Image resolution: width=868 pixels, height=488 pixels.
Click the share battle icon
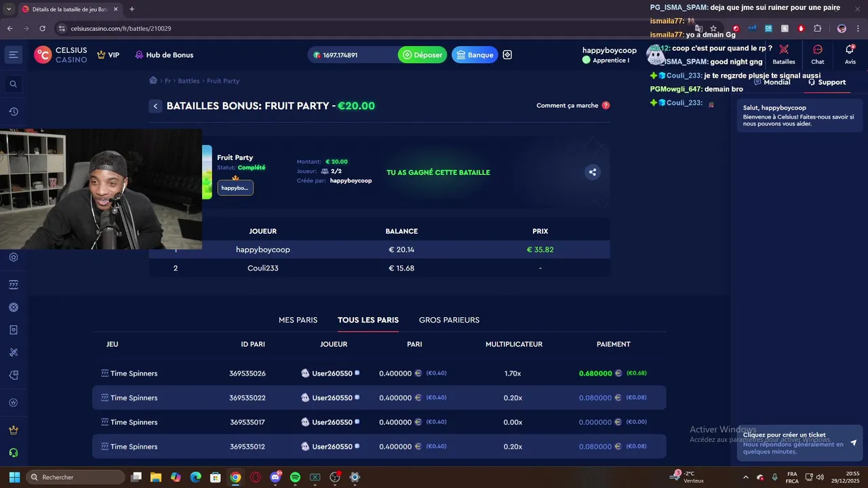[593, 172]
